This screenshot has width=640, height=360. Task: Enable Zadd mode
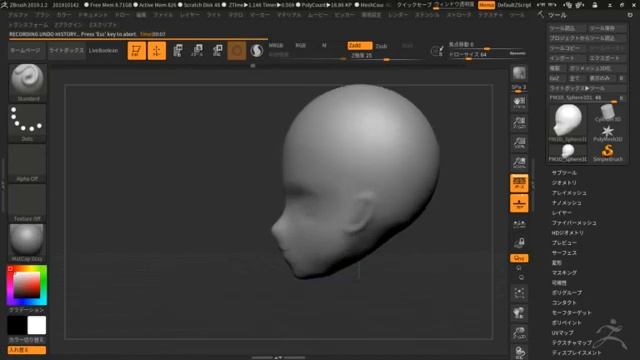coord(360,46)
